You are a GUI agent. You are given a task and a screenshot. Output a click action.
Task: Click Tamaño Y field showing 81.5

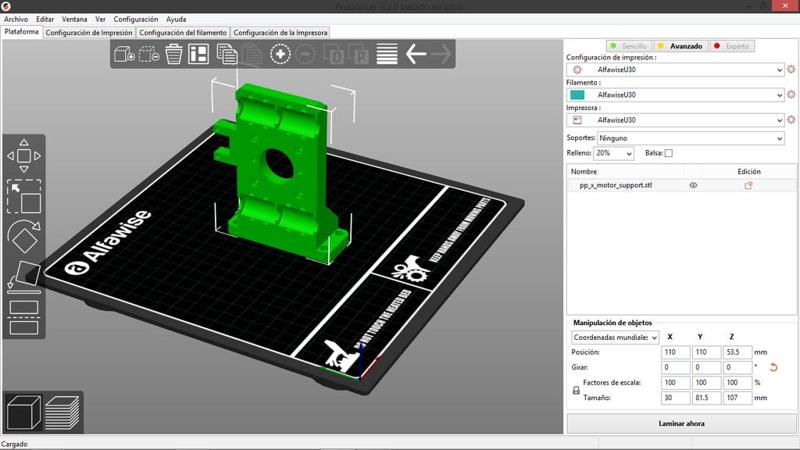tap(706, 398)
